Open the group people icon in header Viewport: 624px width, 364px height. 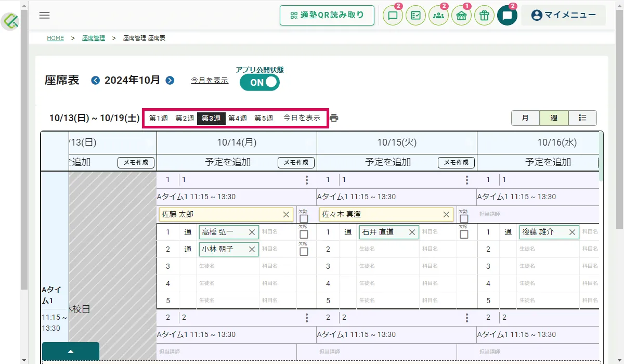pos(439,15)
